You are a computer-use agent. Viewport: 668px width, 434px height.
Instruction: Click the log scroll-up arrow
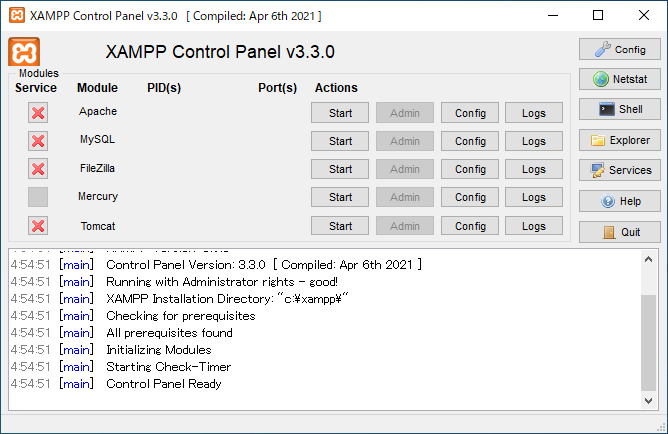point(648,259)
